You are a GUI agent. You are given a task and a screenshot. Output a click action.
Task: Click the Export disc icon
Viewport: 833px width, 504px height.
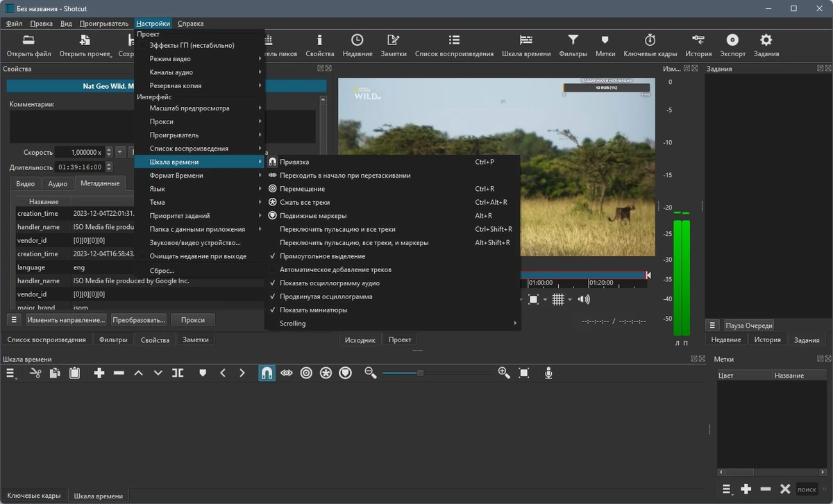point(732,40)
